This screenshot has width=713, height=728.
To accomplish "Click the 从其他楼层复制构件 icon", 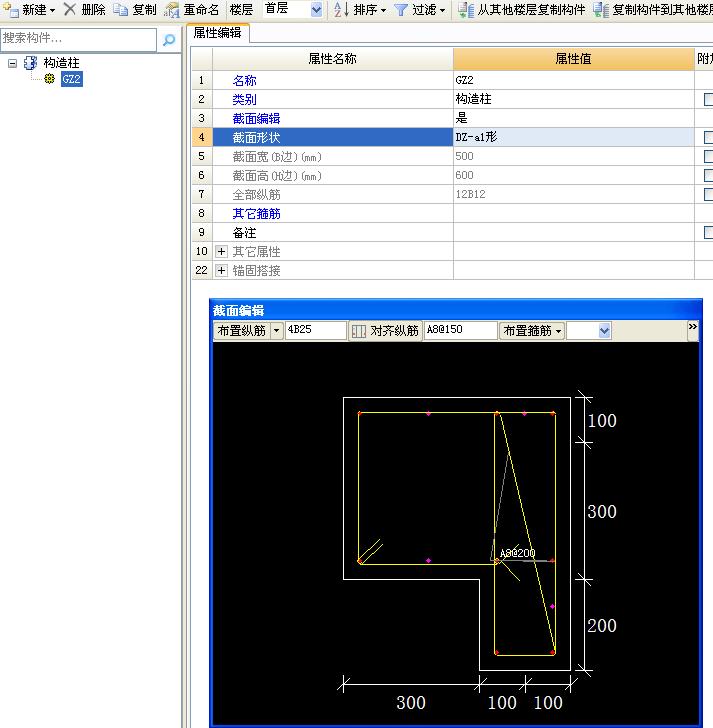I will click(466, 10).
